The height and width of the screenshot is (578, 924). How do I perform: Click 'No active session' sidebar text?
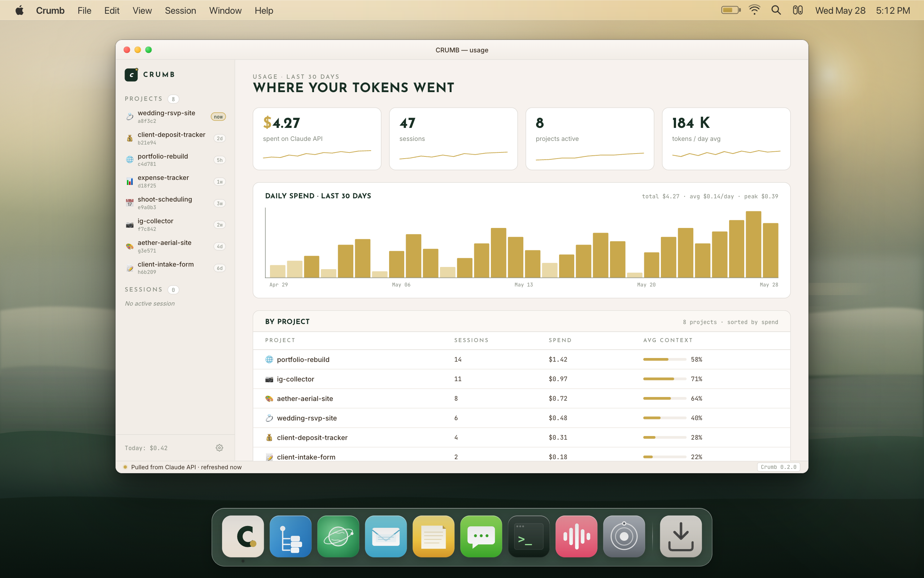click(150, 303)
